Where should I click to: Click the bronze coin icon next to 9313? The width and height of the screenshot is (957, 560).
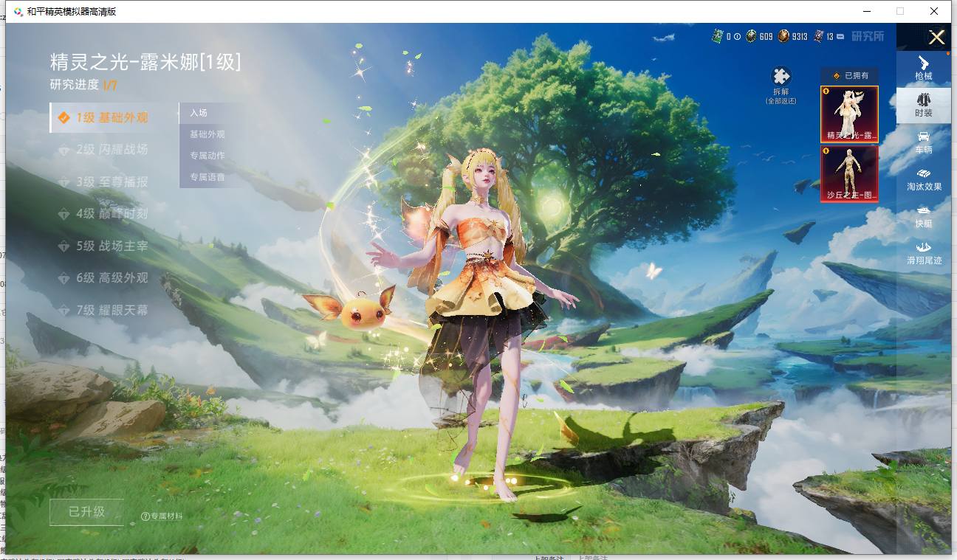783,36
